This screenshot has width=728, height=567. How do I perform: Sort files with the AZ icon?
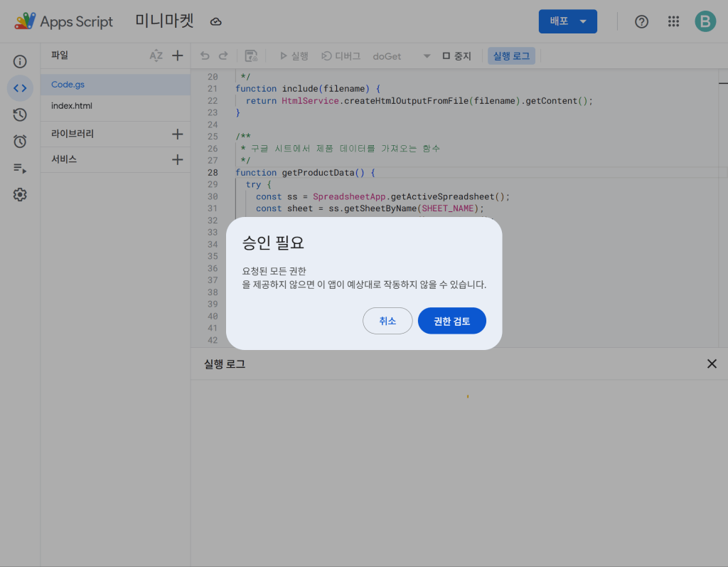pos(156,55)
